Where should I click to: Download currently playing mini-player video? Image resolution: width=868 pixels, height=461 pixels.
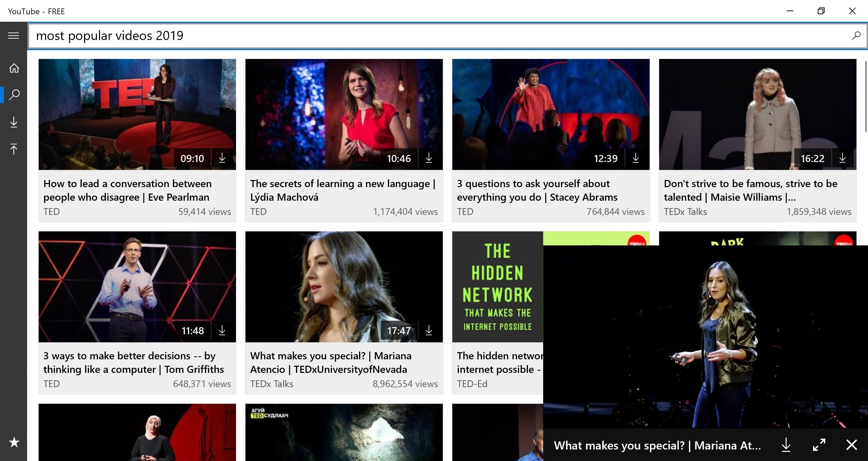pyautogui.click(x=786, y=445)
